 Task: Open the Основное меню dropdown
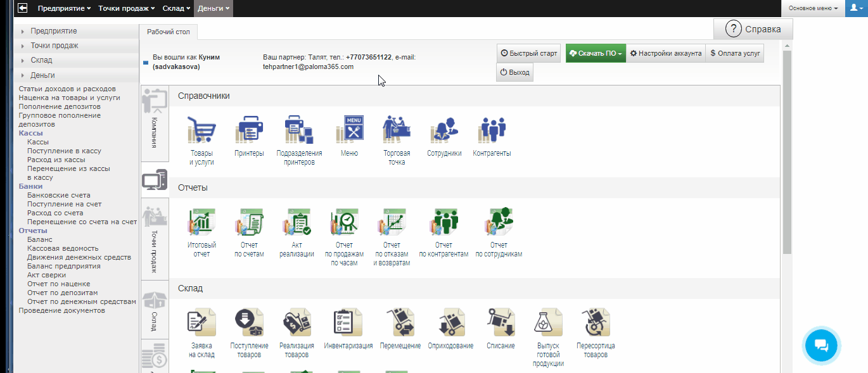pyautogui.click(x=813, y=8)
